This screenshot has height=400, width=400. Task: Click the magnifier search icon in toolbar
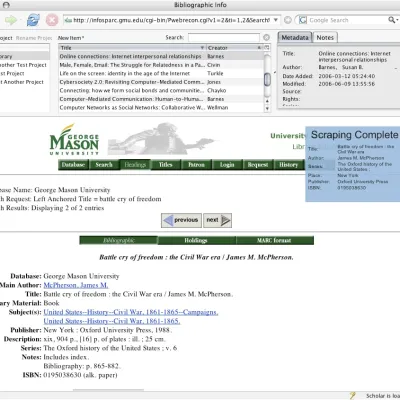(x=392, y=20)
